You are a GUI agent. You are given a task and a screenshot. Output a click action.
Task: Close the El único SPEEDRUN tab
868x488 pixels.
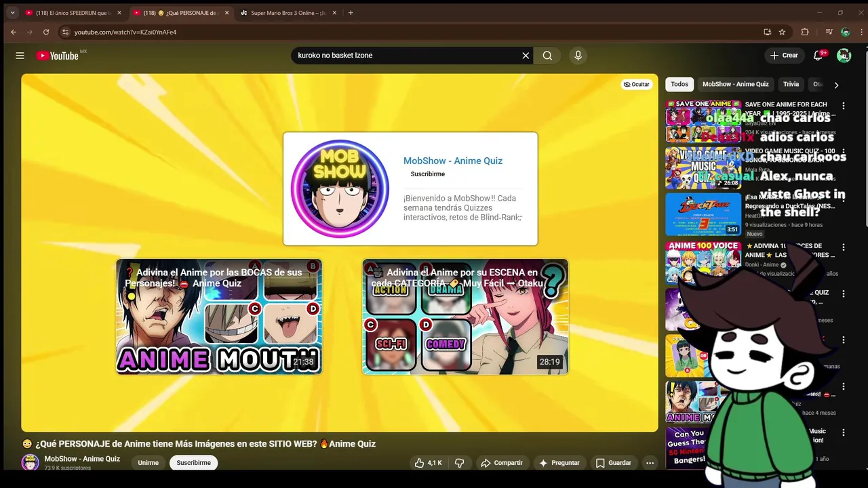[x=119, y=13]
